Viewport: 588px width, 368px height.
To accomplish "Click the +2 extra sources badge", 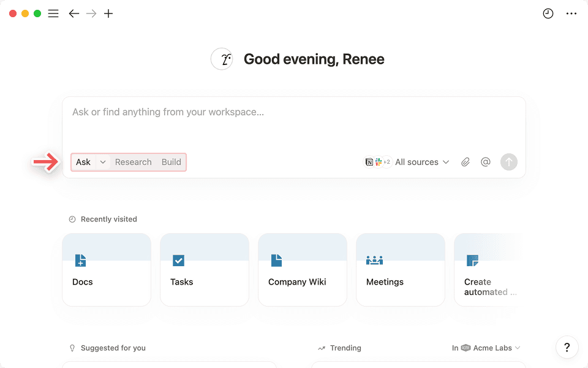I will pyautogui.click(x=387, y=161).
